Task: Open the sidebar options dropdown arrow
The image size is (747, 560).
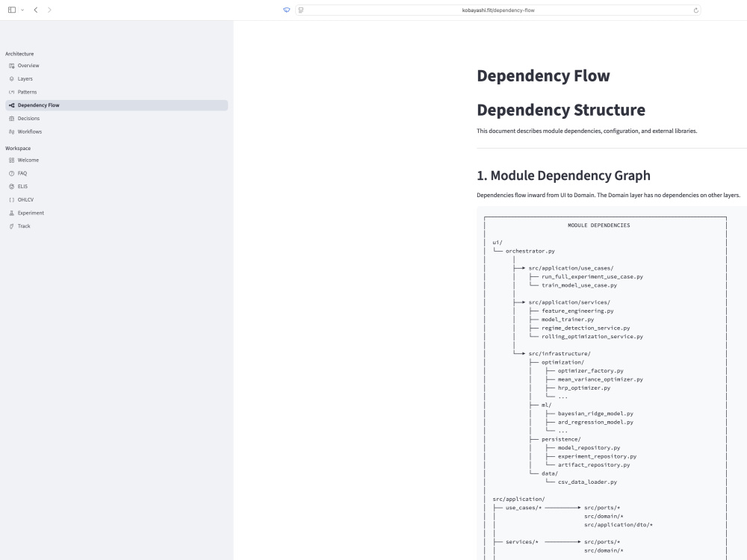Action: coord(22,10)
